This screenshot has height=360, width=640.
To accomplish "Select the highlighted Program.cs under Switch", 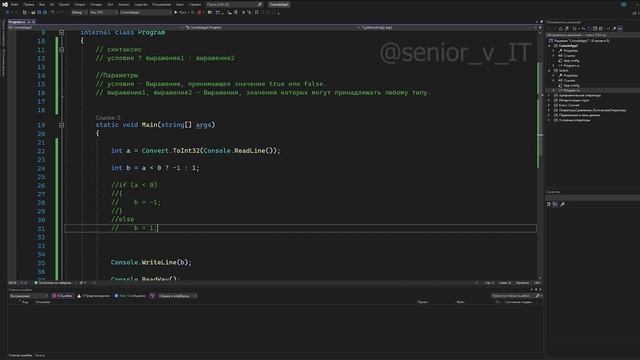I will pos(572,90).
